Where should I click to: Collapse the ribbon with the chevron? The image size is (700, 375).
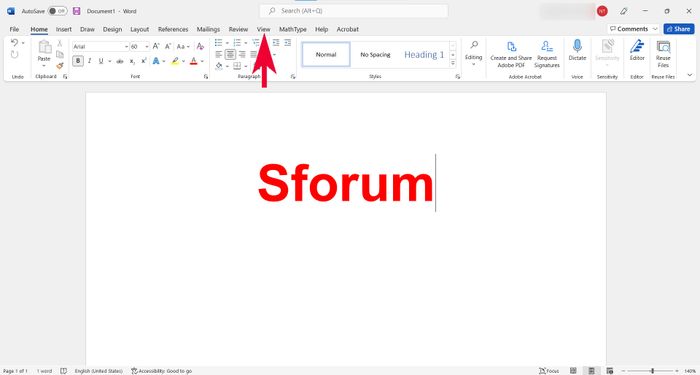(x=690, y=75)
